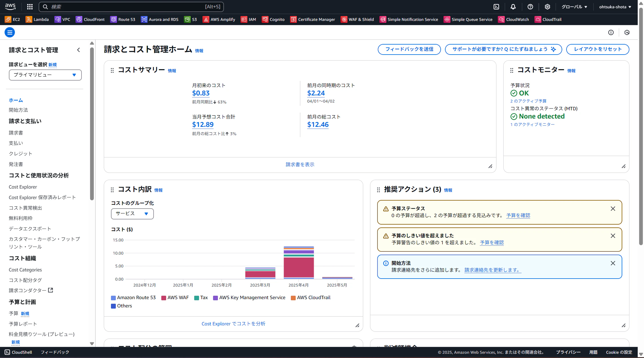Click the Amazon Route 53 legend swatch

[113, 298]
